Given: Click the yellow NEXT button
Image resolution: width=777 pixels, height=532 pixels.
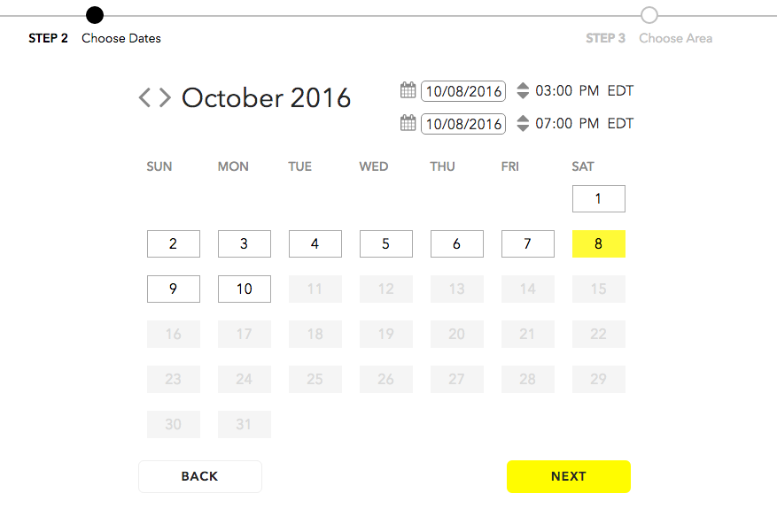Looking at the screenshot, I should point(569,476).
